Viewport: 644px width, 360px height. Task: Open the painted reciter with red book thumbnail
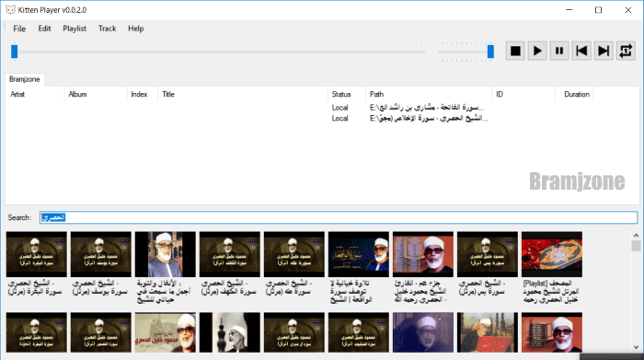click(488, 332)
